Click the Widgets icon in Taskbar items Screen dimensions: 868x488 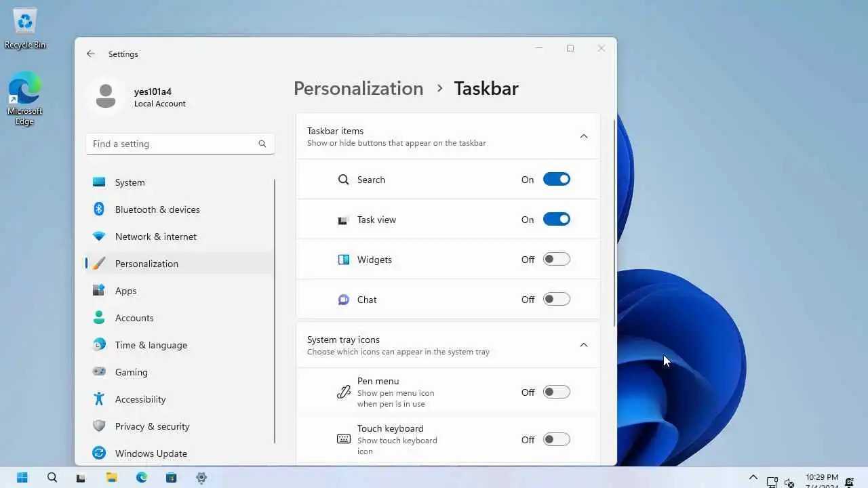point(343,260)
